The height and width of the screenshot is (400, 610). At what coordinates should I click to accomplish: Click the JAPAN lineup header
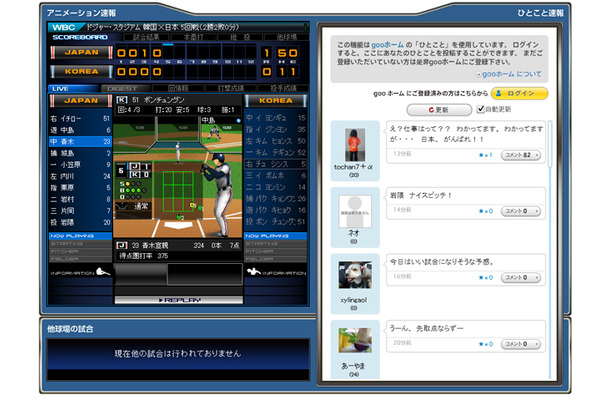coord(81,101)
